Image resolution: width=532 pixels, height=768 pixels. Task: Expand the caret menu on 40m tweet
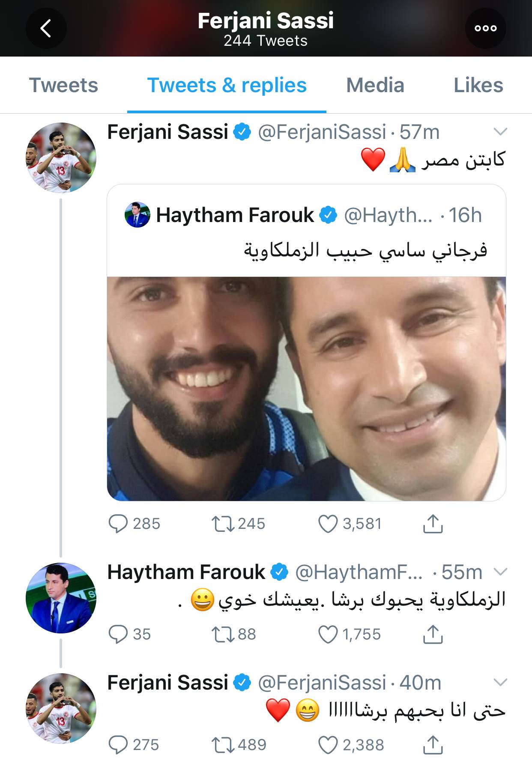pos(500,682)
